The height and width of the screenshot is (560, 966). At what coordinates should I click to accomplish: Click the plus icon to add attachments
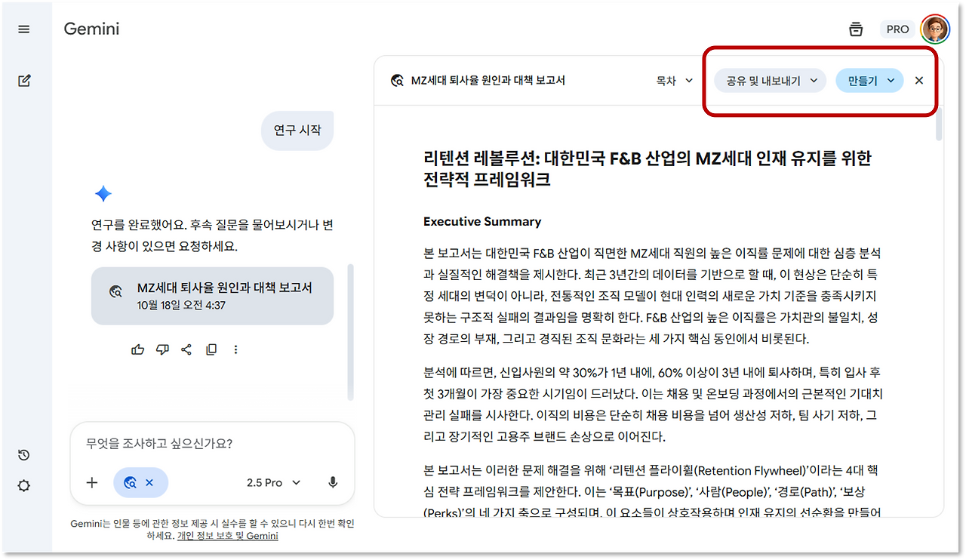pyautogui.click(x=92, y=483)
